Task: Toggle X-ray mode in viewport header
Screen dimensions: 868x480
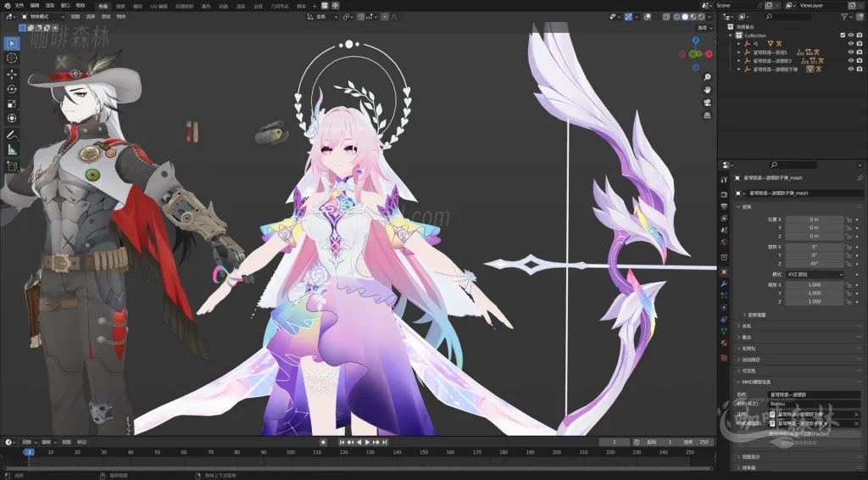Action: point(666,17)
